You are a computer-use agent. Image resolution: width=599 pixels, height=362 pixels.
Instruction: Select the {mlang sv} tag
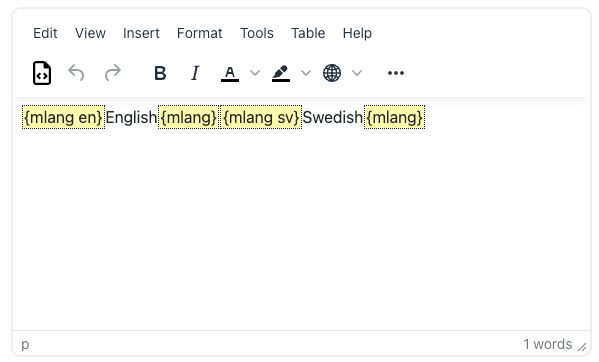click(x=261, y=117)
